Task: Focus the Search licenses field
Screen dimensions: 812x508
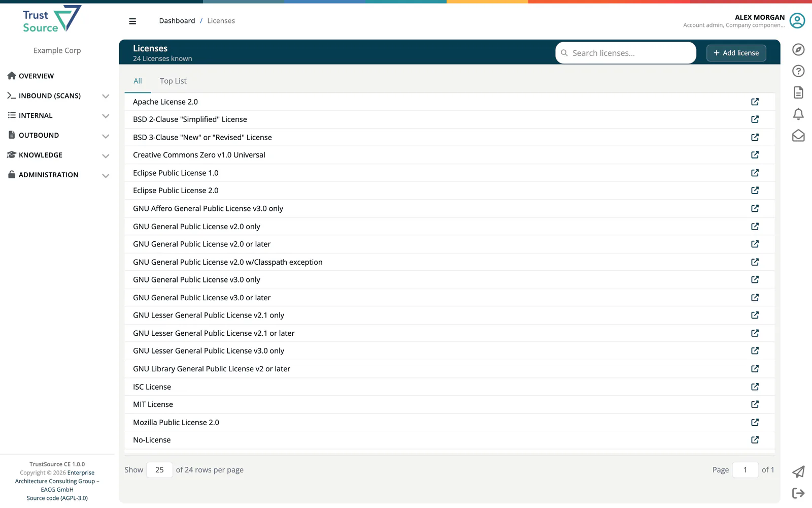Action: coord(626,53)
